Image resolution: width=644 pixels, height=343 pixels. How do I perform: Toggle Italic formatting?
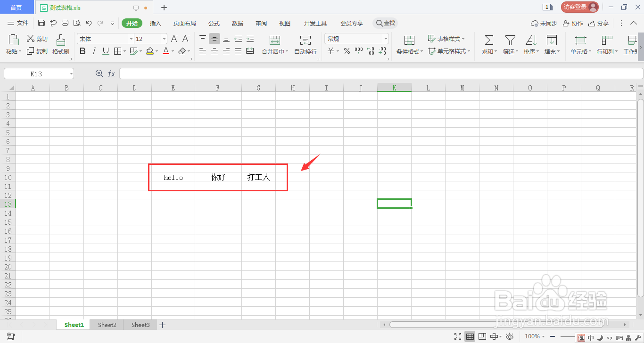[x=94, y=51]
